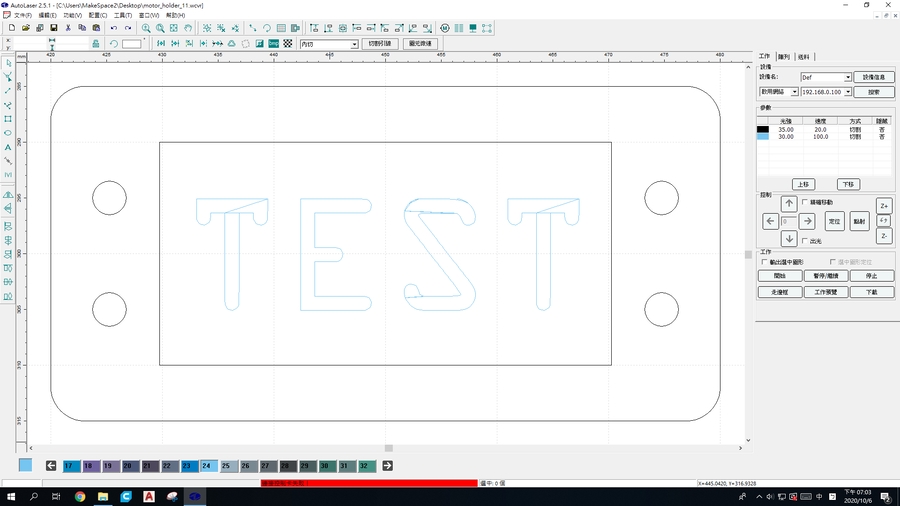Click the up arrow jog button
900x506 pixels.
(789, 204)
